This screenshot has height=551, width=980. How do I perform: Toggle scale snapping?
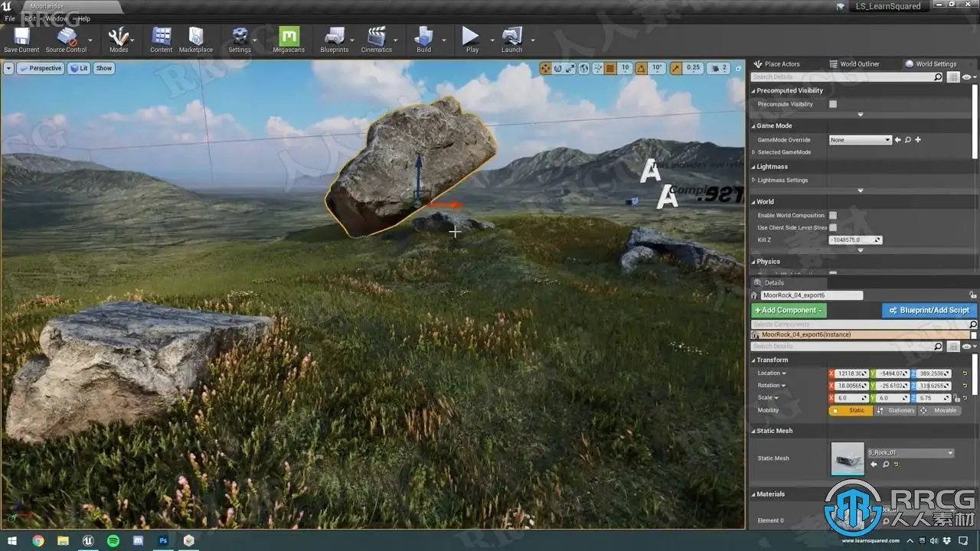(x=676, y=68)
